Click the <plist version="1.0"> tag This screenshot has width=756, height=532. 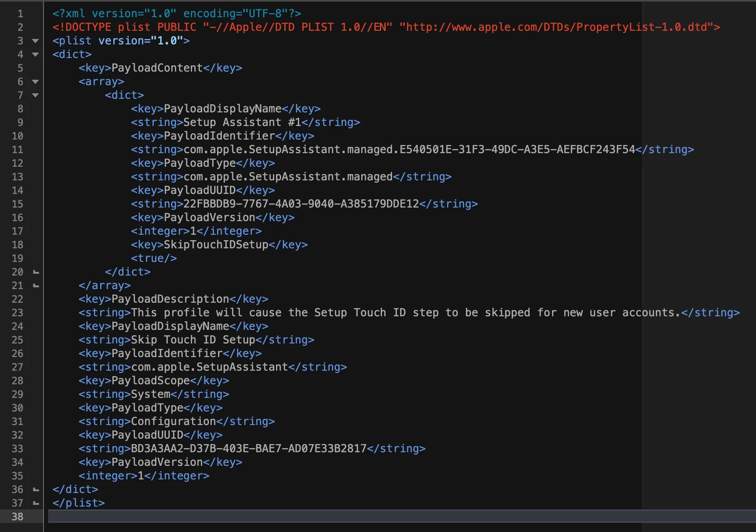pos(121,41)
